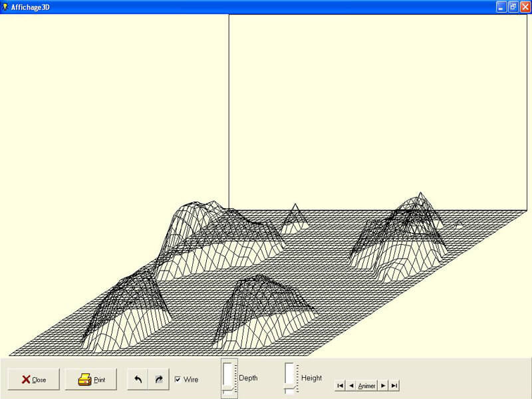Click the Animer button
Screen dimensions: 532x399
coord(367,386)
